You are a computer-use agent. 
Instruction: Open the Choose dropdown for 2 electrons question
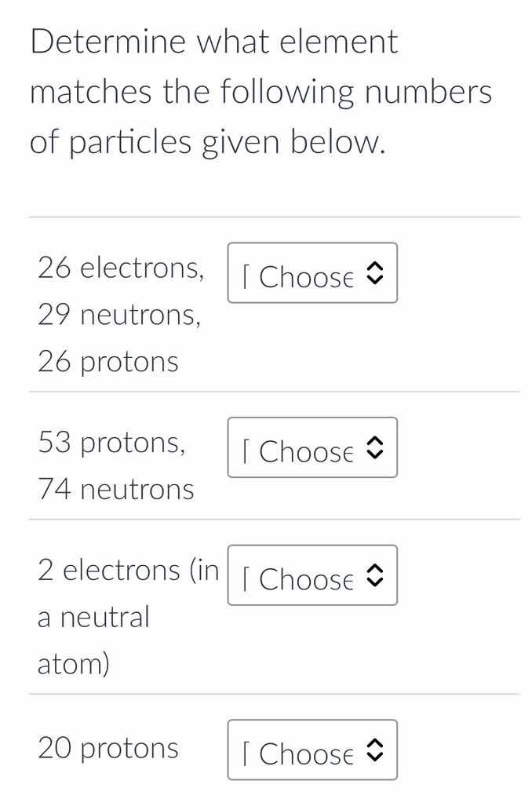click(x=312, y=576)
